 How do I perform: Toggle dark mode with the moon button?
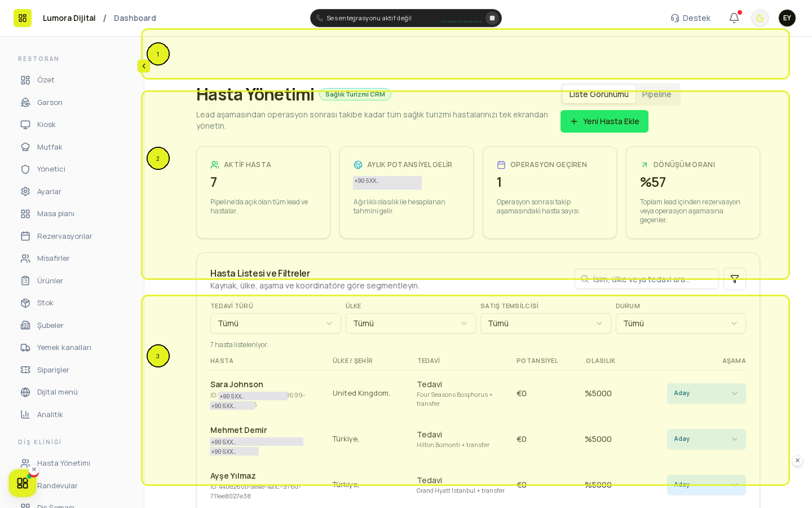[x=760, y=18]
